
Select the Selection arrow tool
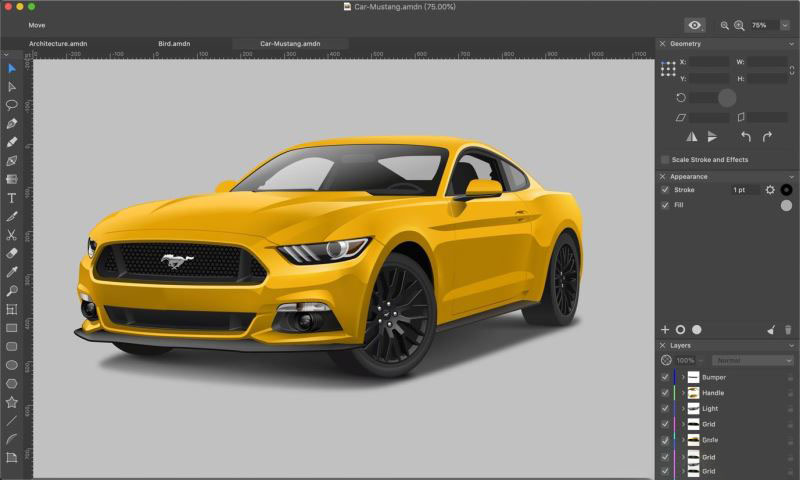pos(12,68)
